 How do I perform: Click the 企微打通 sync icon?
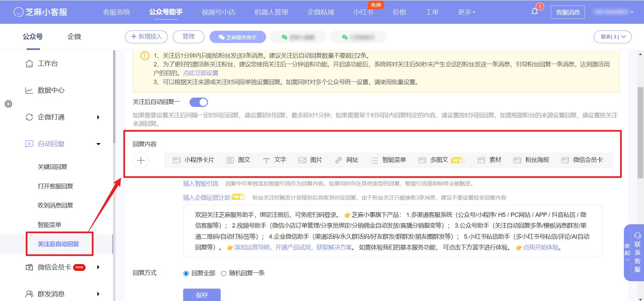coord(29,117)
